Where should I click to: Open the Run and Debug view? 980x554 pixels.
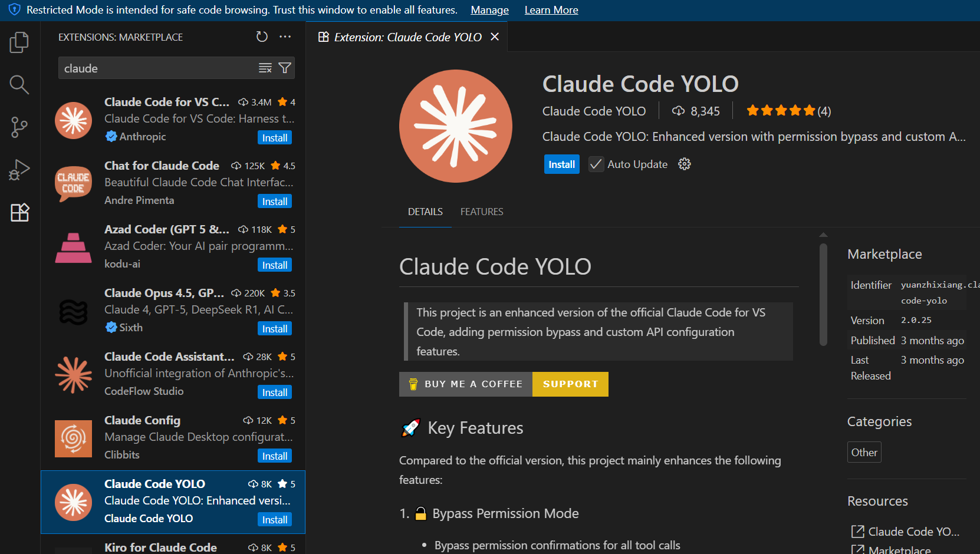pyautogui.click(x=19, y=170)
